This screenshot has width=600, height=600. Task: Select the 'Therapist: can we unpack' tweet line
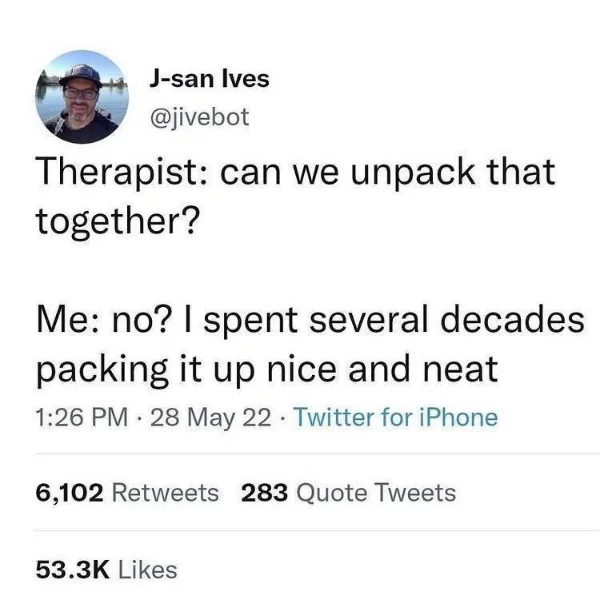coord(296,172)
